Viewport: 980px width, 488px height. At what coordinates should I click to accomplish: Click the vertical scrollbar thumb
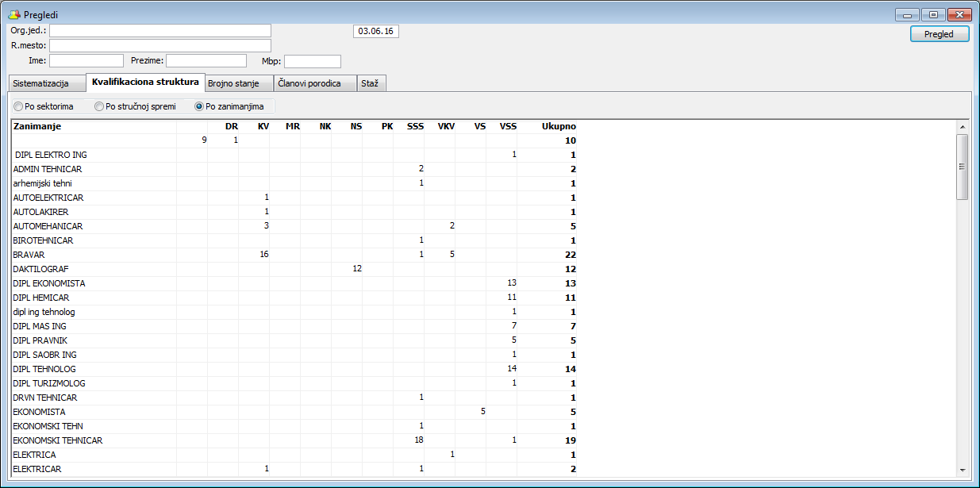point(963,167)
